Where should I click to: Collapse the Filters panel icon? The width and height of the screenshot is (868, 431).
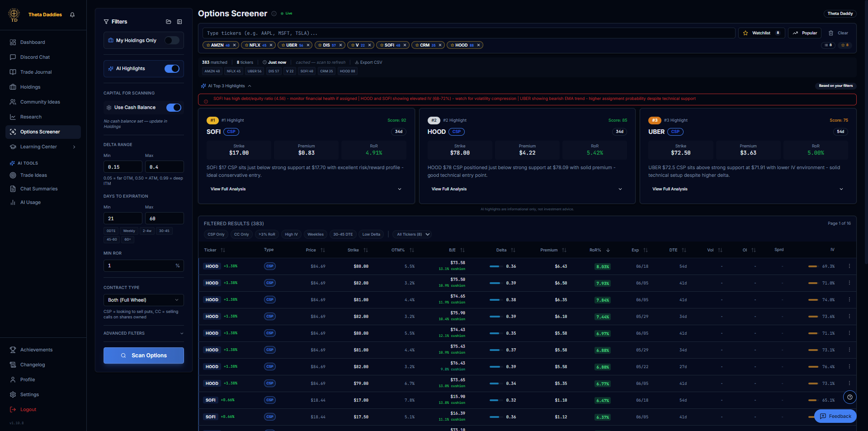179,22
